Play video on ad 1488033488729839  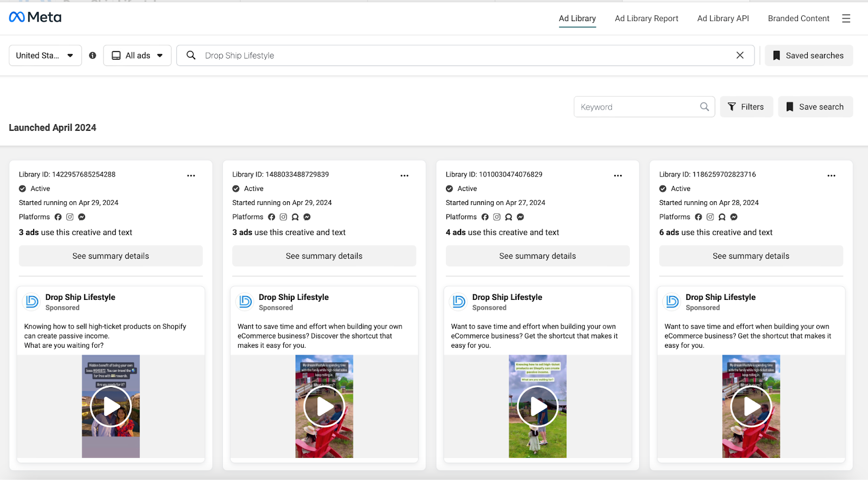(x=324, y=406)
